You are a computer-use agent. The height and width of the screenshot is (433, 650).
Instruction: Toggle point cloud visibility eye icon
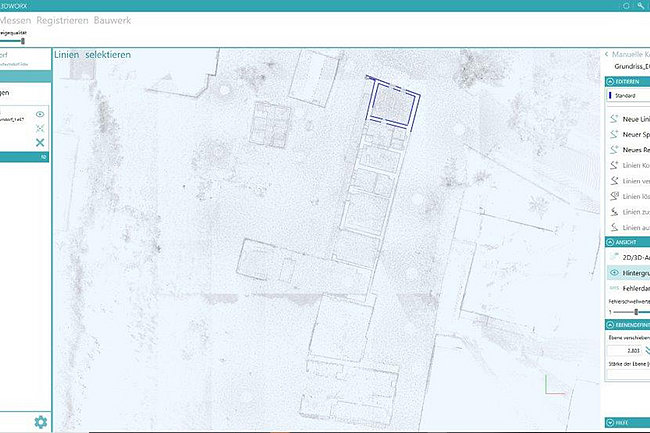tap(41, 115)
